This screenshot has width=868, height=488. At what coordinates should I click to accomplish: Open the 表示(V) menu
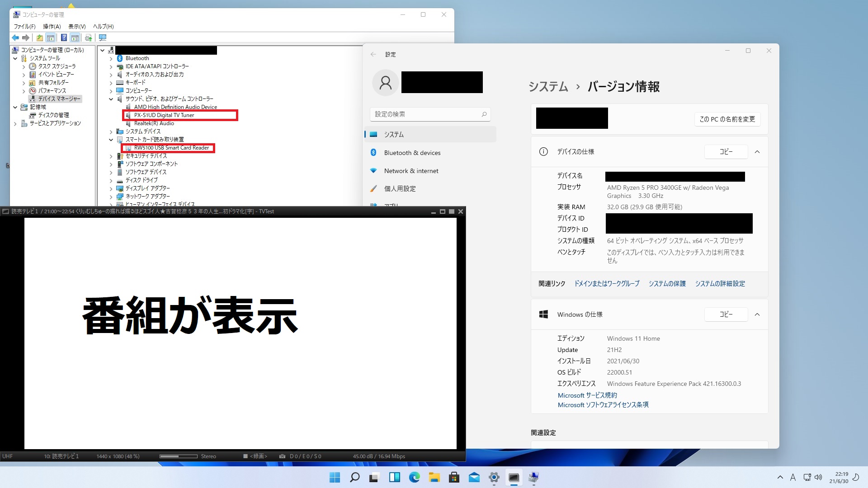point(77,26)
